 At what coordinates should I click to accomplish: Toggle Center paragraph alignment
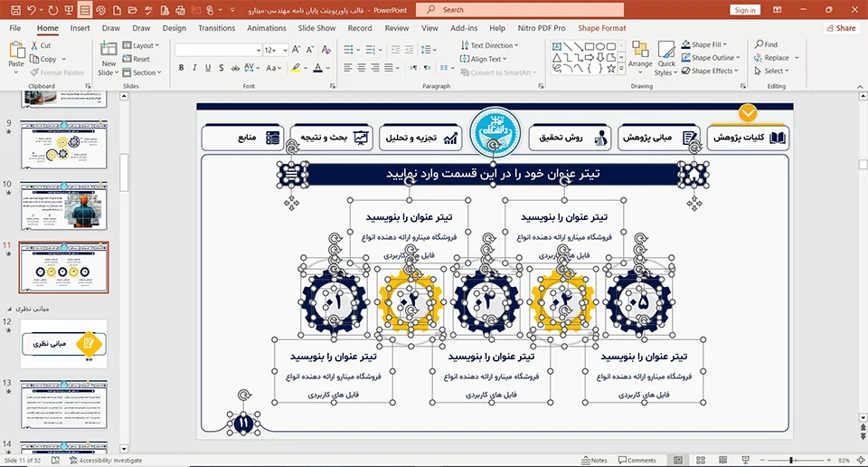[x=362, y=68]
